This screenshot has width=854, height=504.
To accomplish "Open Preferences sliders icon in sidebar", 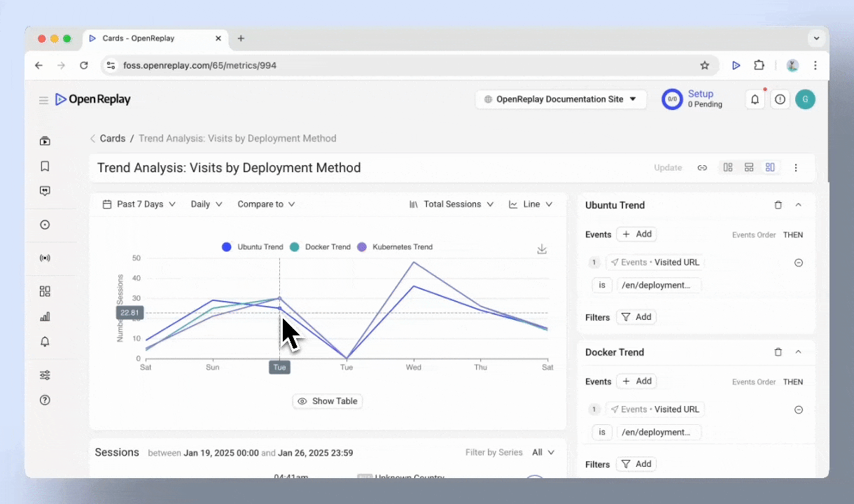I will 45,375.
